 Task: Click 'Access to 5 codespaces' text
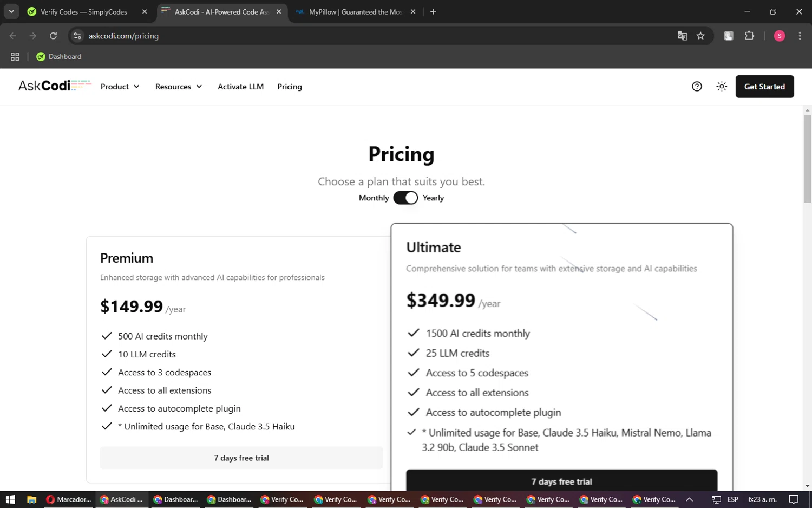[477, 373]
